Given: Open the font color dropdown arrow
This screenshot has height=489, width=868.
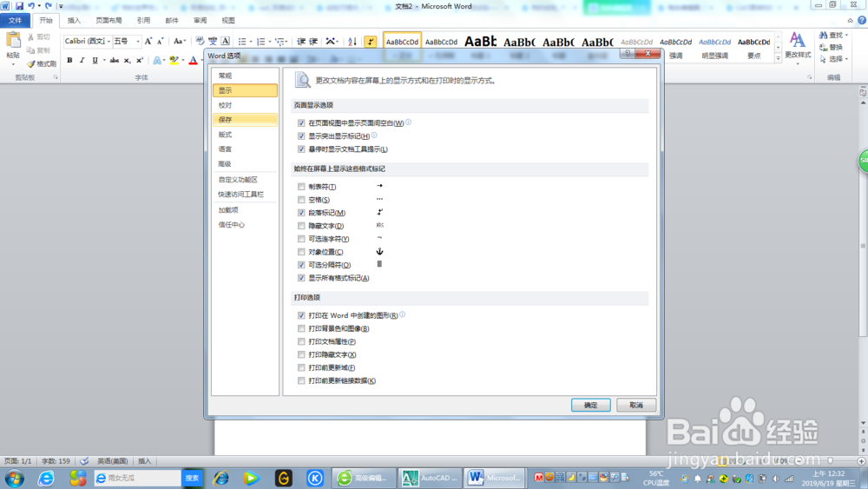Looking at the screenshot, I should [201, 60].
